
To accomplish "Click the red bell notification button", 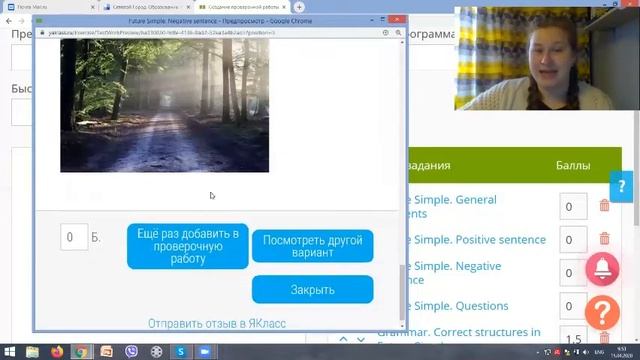I will [602, 269].
